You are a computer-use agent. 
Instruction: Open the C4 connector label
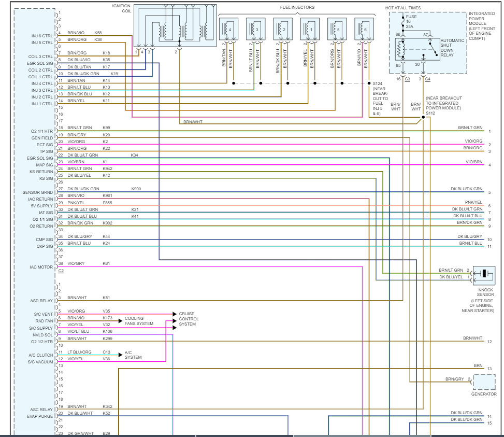click(x=428, y=79)
